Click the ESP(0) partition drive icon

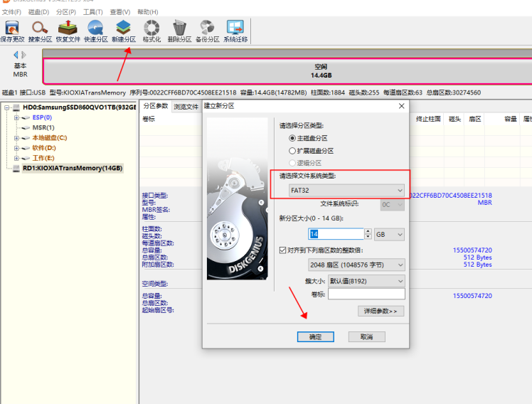(x=26, y=117)
